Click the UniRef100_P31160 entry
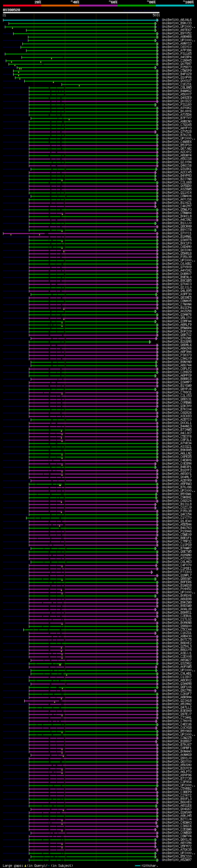Image resolution: width=197 pixels, height=868 pixels. pyautogui.click(x=177, y=104)
